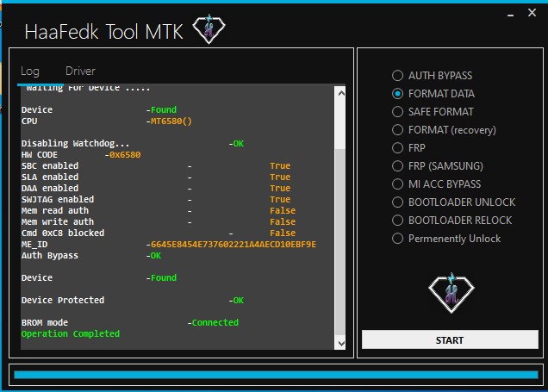Click the log scrollbar thumb

(x=340, y=241)
